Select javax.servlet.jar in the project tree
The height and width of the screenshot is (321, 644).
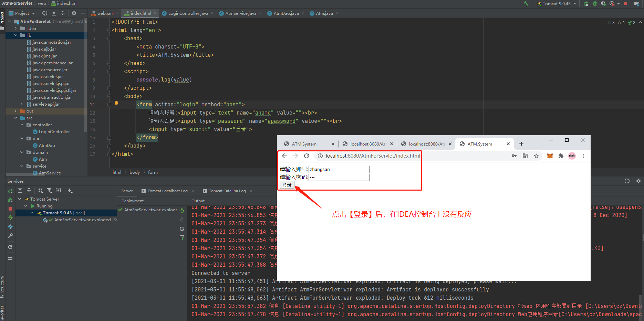[48, 77]
